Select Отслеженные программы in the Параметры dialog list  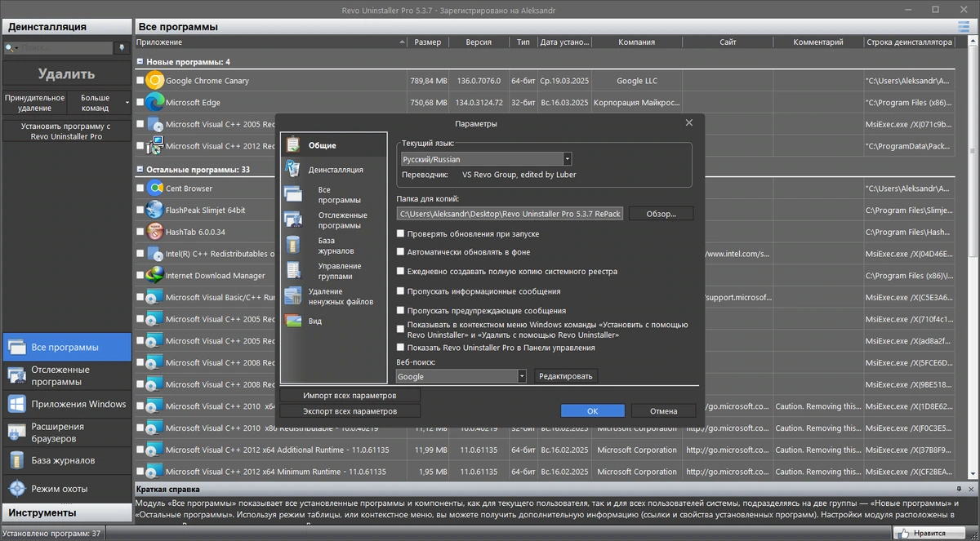(333, 220)
